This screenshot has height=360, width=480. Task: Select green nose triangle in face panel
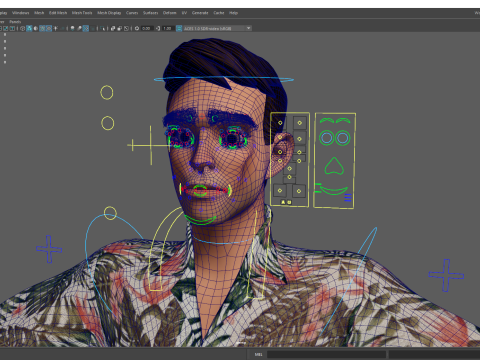(x=334, y=166)
